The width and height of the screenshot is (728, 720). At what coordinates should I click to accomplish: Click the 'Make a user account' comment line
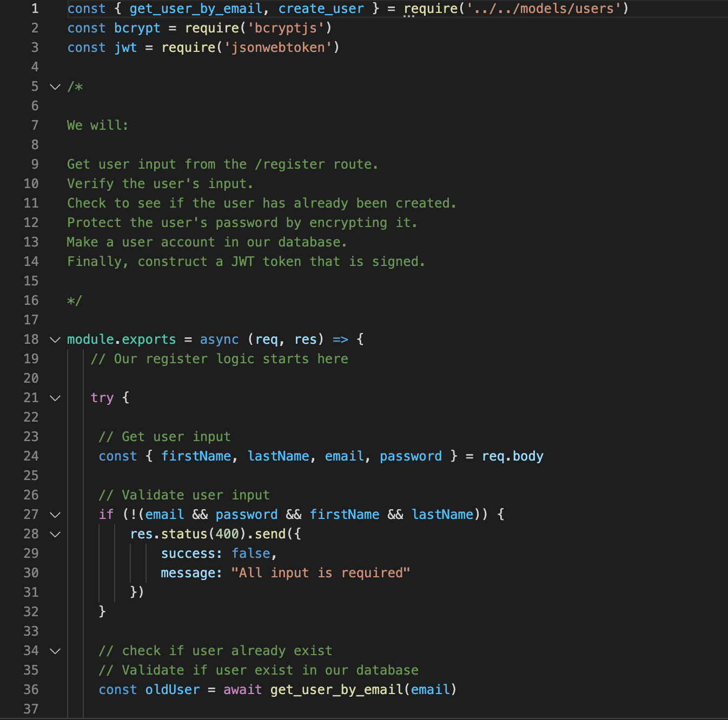[x=207, y=242]
